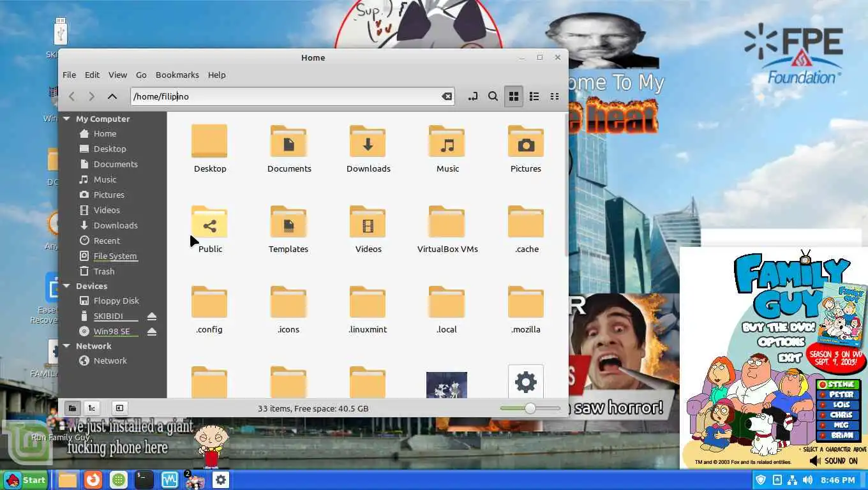Go forward with the right arrow
This screenshot has width=868, height=490.
point(92,96)
